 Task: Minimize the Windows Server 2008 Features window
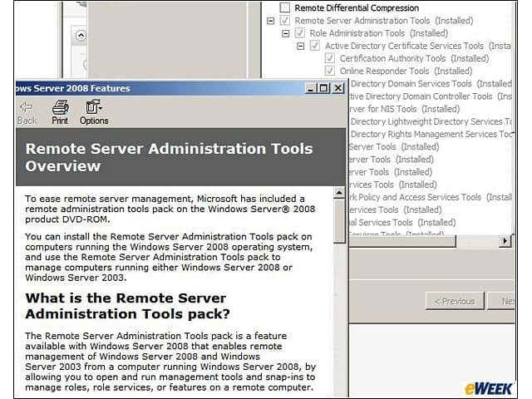310,88
